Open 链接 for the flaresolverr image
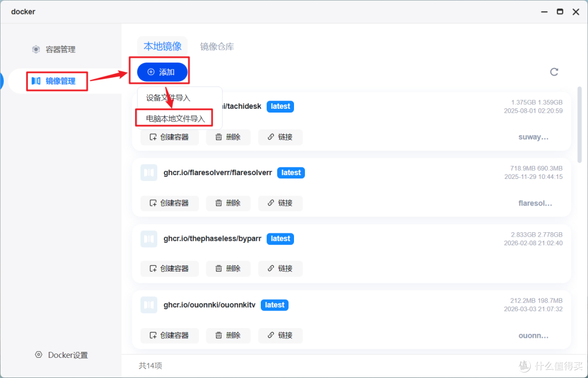Screen dimensions: 588x378 pyautogui.click(x=280, y=203)
